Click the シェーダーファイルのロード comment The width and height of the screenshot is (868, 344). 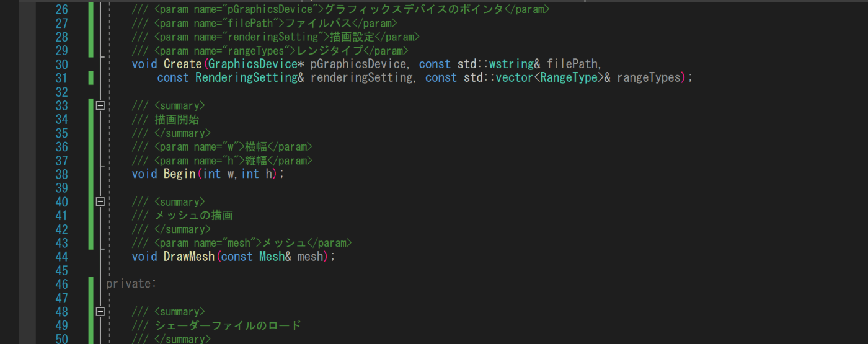click(228, 325)
